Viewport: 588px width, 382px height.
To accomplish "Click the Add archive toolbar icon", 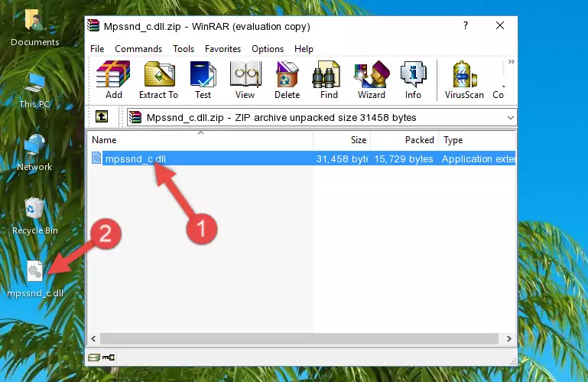I will 113,80.
